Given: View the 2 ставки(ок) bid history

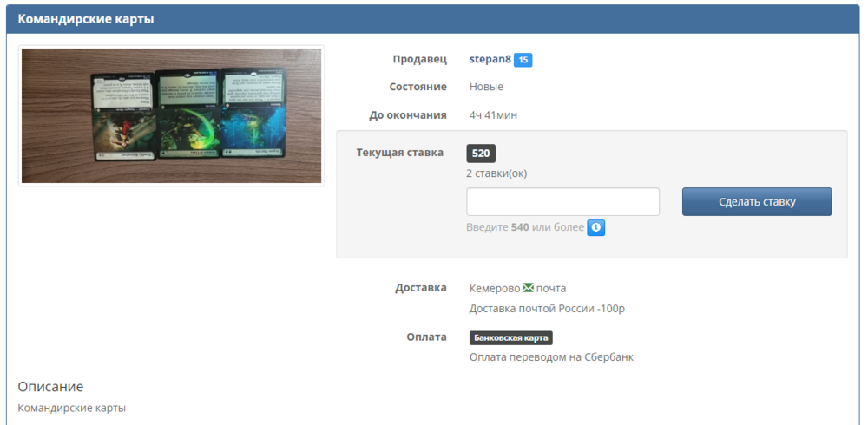Looking at the screenshot, I should (496, 173).
